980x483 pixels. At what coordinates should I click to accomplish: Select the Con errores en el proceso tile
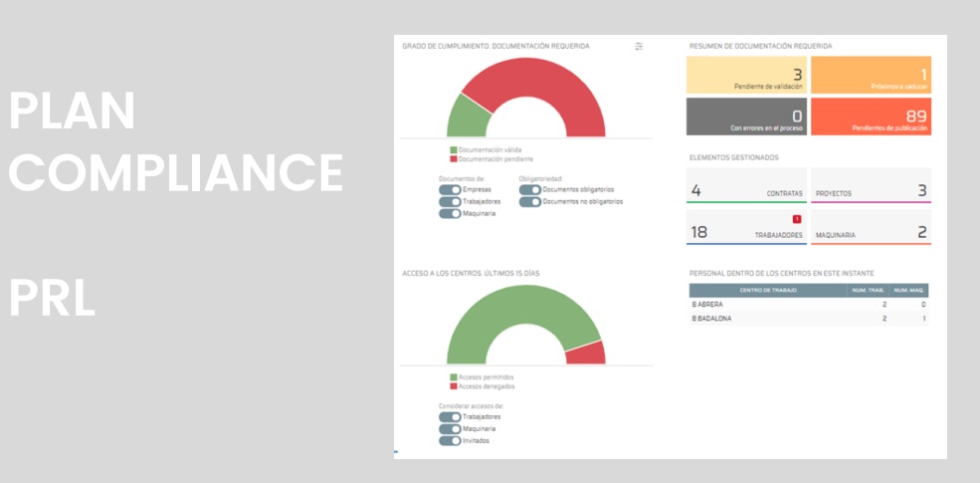(x=746, y=117)
